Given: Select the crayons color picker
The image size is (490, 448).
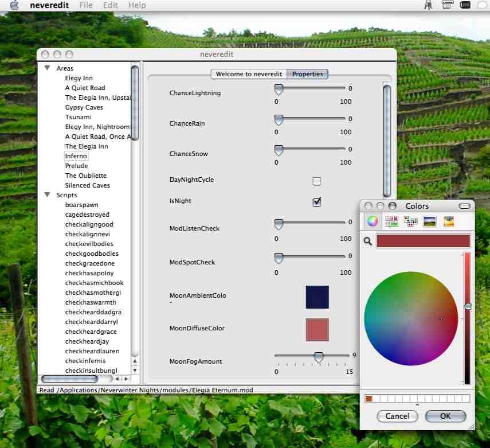Looking at the screenshot, I should pyautogui.click(x=449, y=221).
